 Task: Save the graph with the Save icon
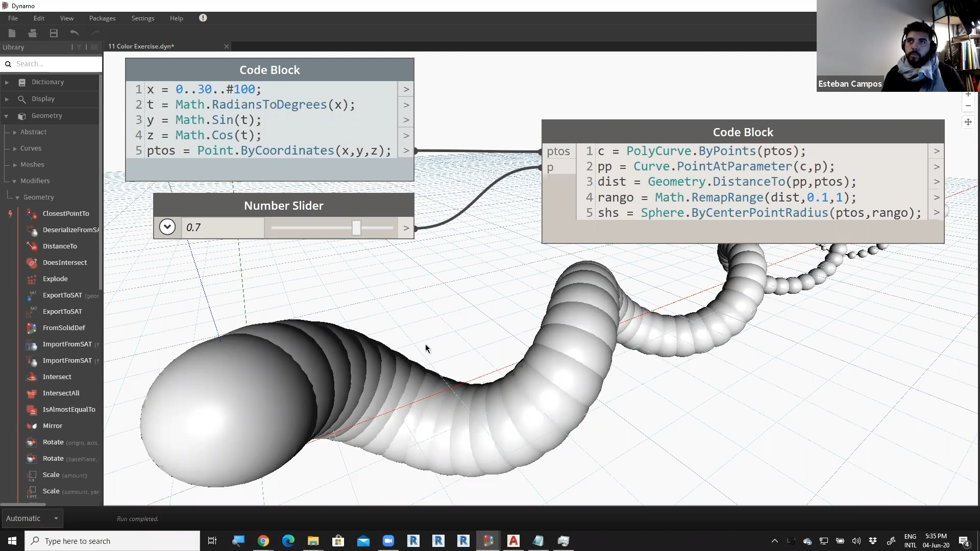(54, 33)
